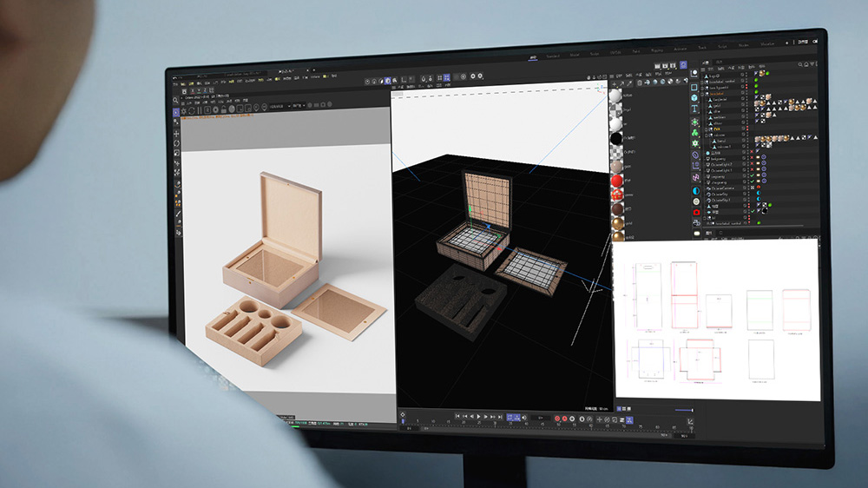
Task: Click the green cloner icon in palette
Action: [x=695, y=132]
